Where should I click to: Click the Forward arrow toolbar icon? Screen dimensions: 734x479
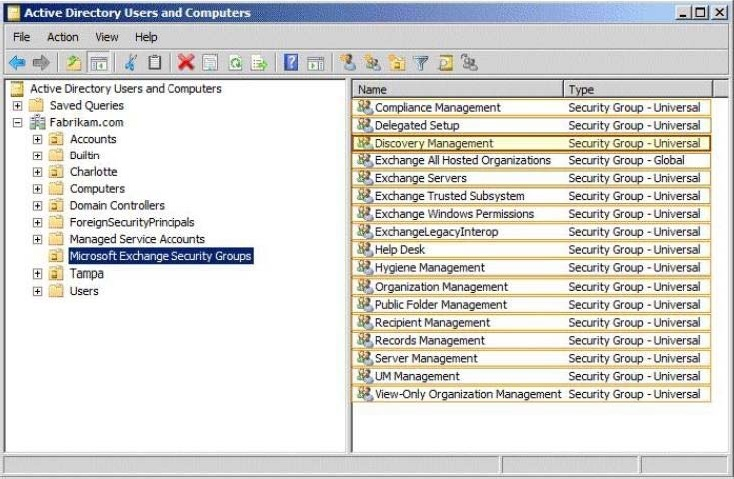(x=41, y=62)
